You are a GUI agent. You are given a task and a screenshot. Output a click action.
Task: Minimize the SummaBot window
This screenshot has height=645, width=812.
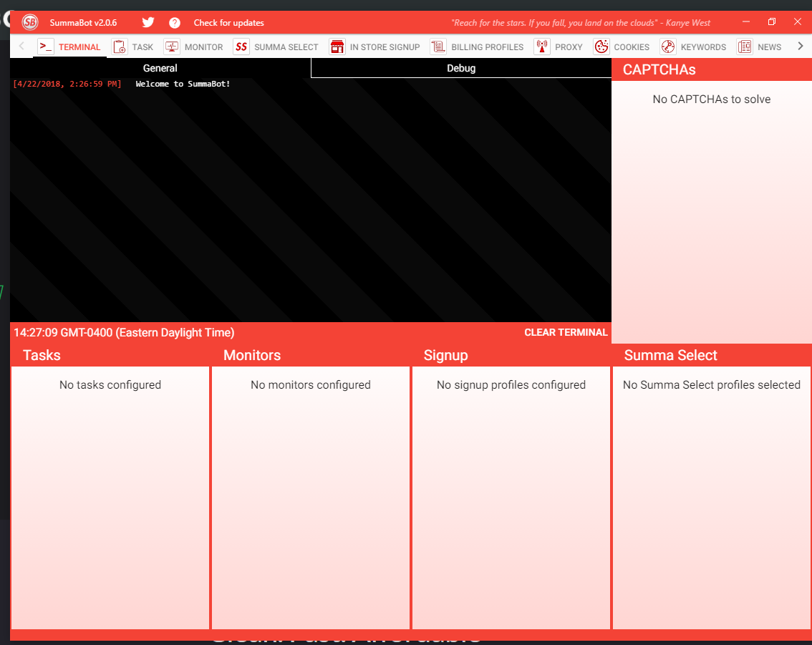coord(746,21)
